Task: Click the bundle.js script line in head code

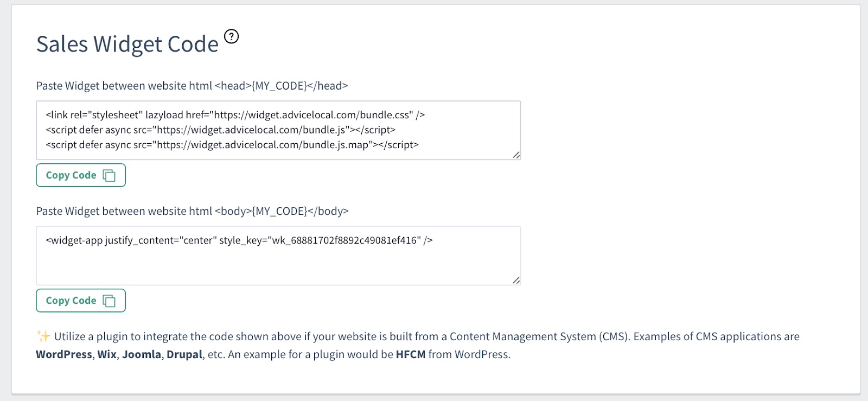Action: pyautogui.click(x=220, y=130)
